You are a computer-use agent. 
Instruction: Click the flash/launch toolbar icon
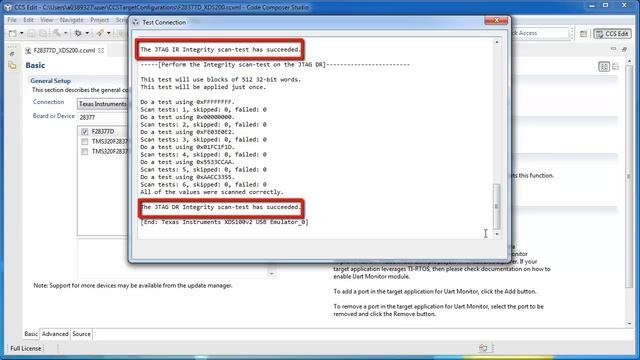[100, 33]
